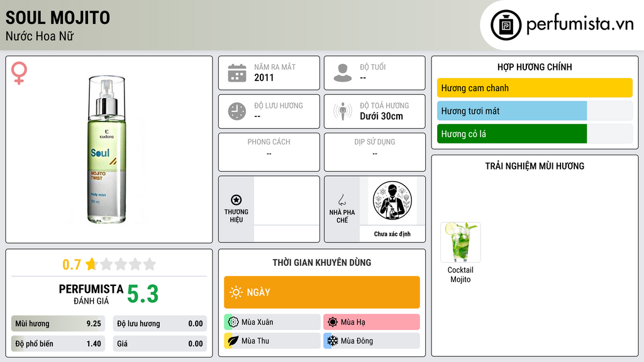Click the pink female gender symbol
This screenshot has width=644, height=362.
(19, 73)
